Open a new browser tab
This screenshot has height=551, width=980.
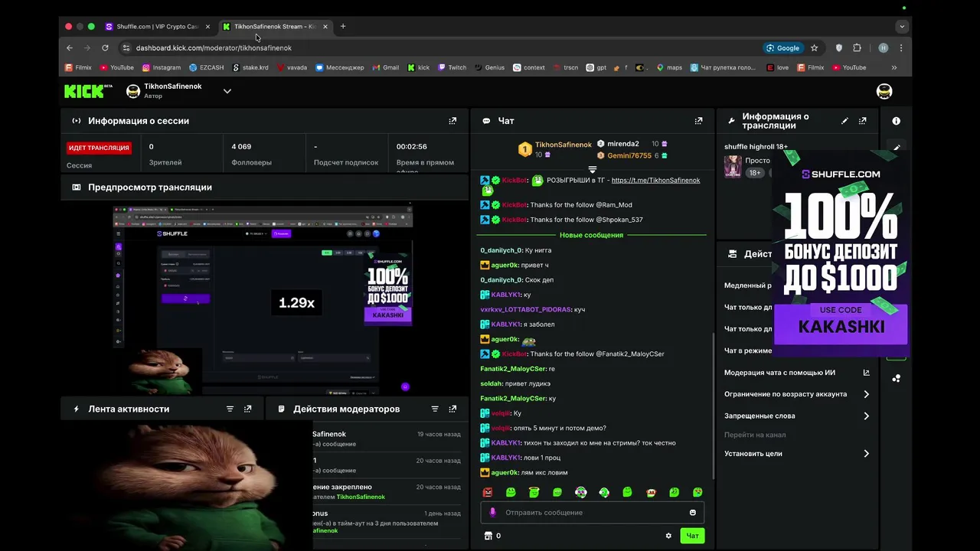342,26
